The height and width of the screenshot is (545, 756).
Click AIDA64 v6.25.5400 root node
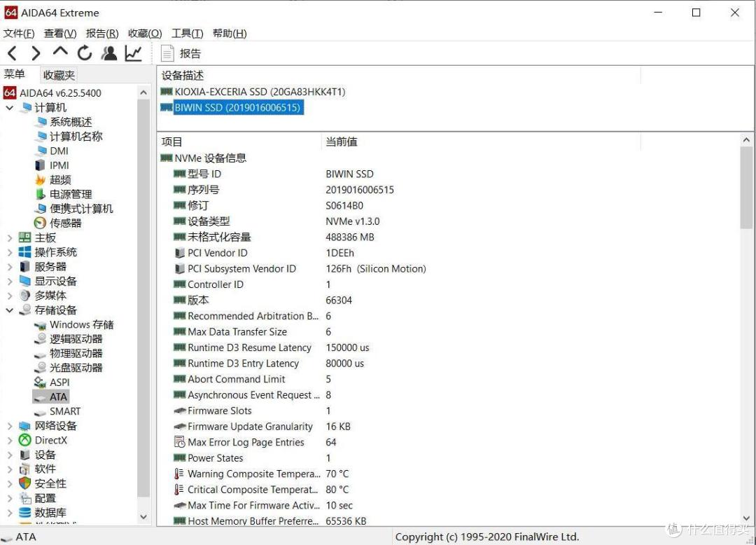tap(53, 93)
